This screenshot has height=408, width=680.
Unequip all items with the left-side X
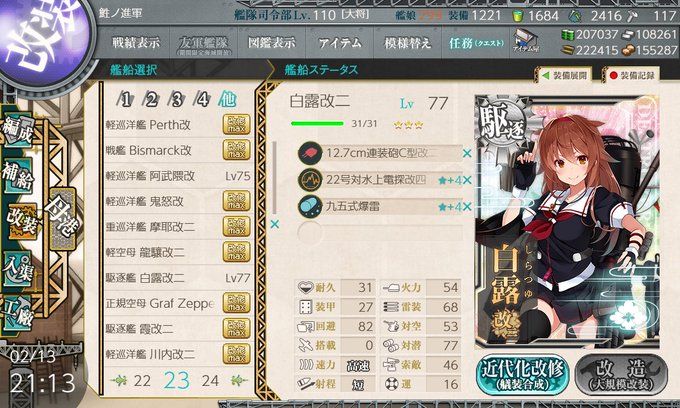click(x=275, y=225)
